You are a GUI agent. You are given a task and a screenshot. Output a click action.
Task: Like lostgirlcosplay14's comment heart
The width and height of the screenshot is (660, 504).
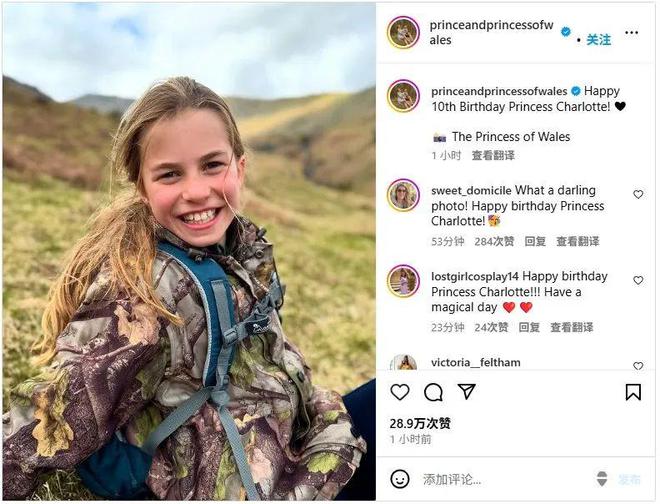pyautogui.click(x=638, y=280)
